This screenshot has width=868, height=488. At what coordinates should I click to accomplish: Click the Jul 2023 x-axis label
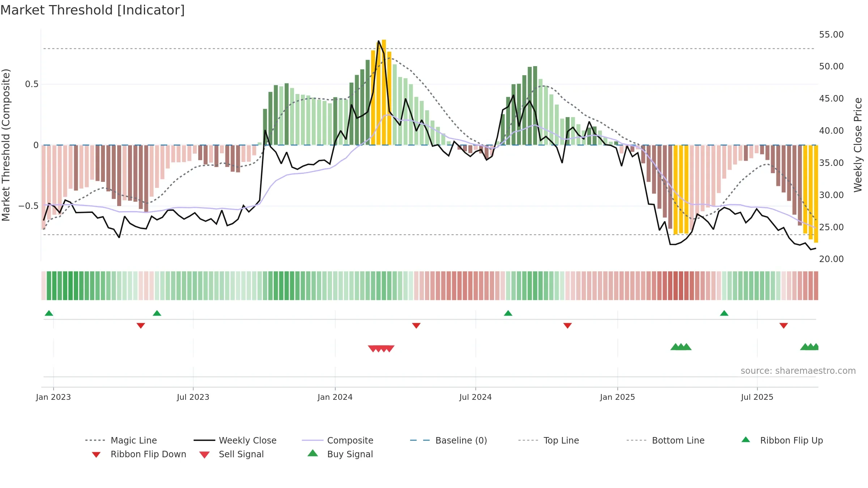pyautogui.click(x=193, y=397)
